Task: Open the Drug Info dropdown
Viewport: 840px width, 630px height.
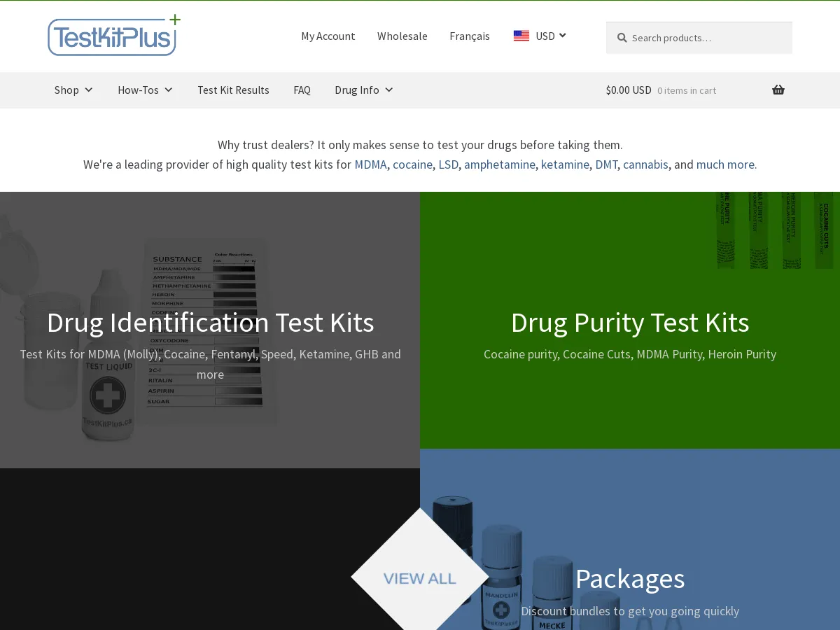Action: [x=363, y=90]
